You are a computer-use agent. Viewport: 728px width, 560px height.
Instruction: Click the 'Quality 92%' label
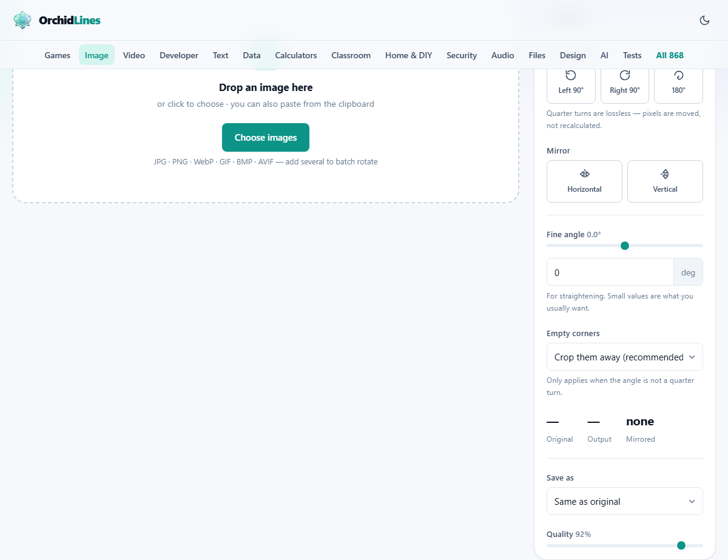(568, 534)
